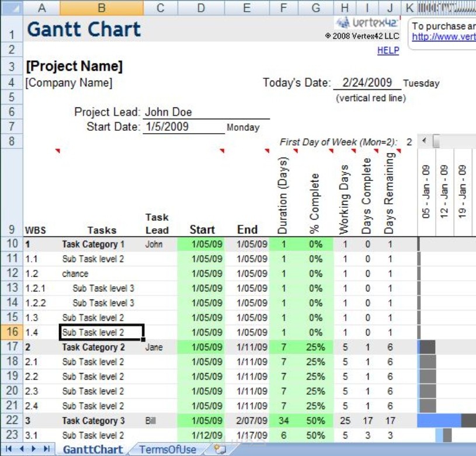Click the Project Lead John Doe cell
476x456 pixels.
point(206,112)
